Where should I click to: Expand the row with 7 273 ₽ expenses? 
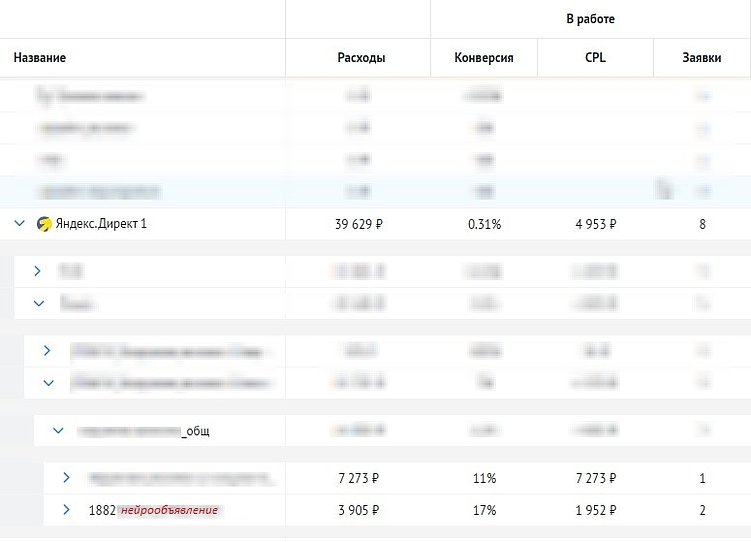tap(67, 478)
